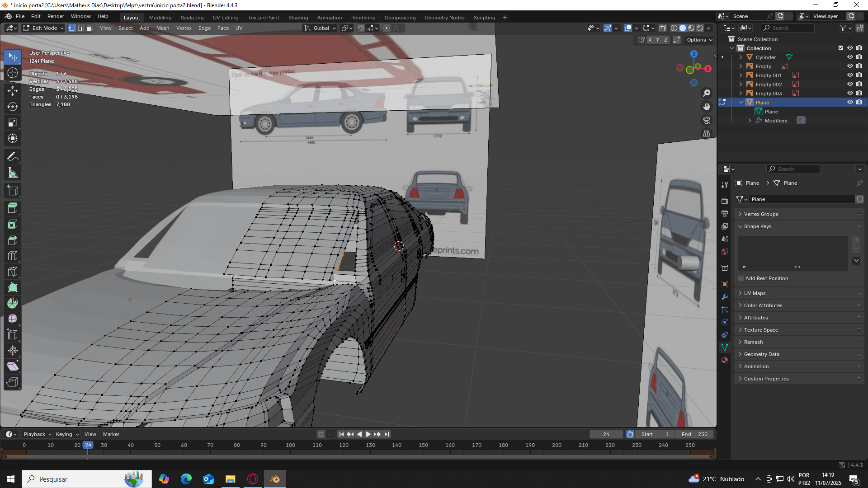Expand the Modifiers tree item

[x=750, y=121]
